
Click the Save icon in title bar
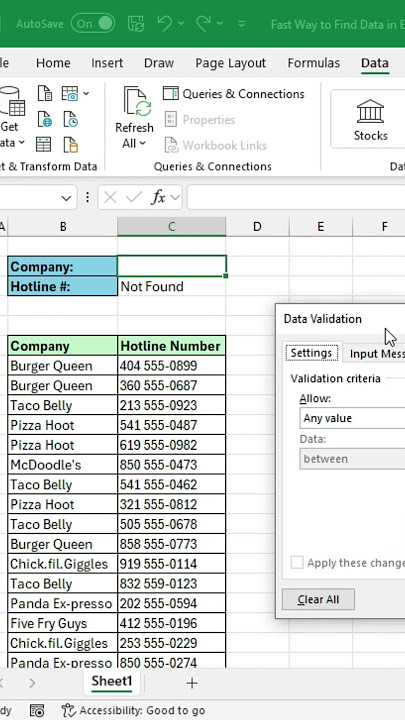pyautogui.click(x=135, y=23)
